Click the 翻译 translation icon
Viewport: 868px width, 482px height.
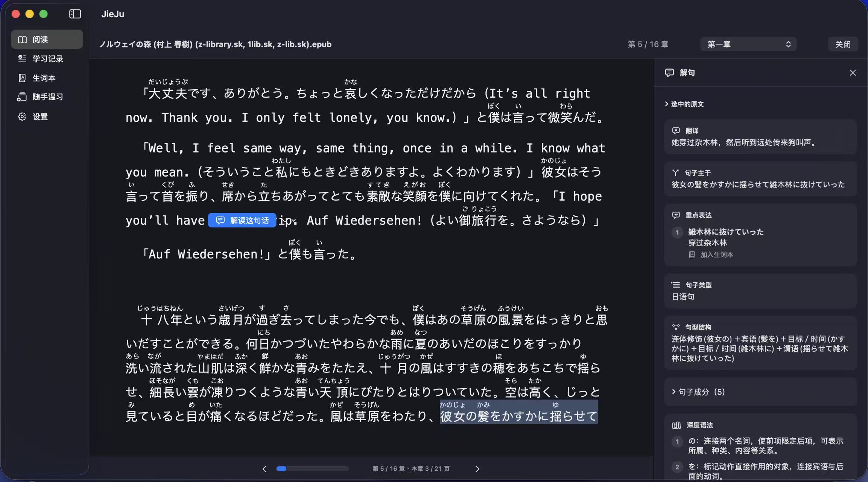point(676,131)
